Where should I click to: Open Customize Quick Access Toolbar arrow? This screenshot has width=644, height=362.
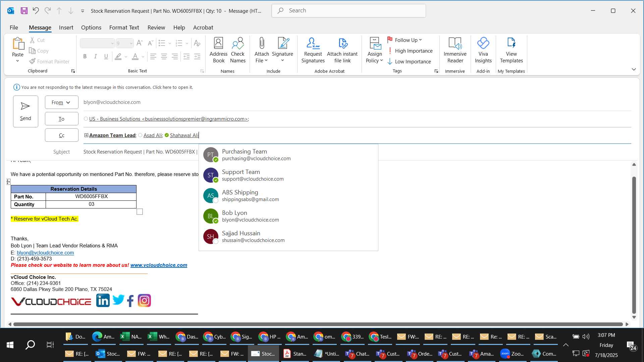[x=83, y=11]
